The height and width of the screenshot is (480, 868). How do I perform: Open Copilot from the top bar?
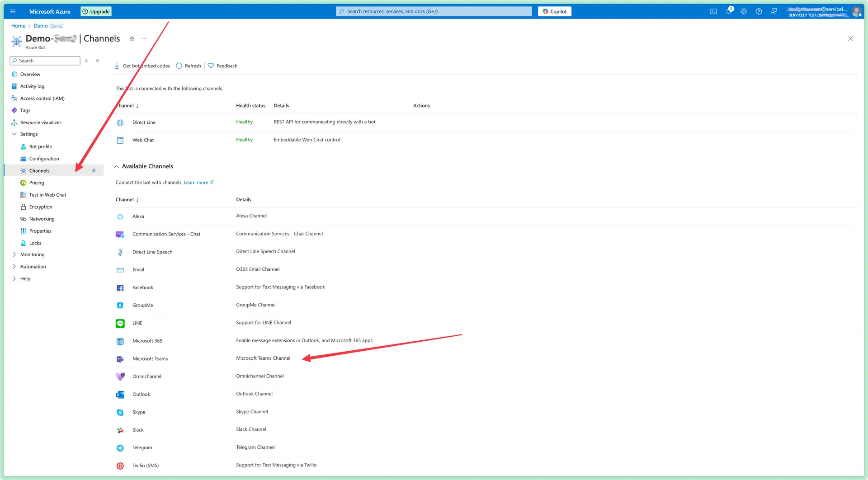pyautogui.click(x=555, y=11)
